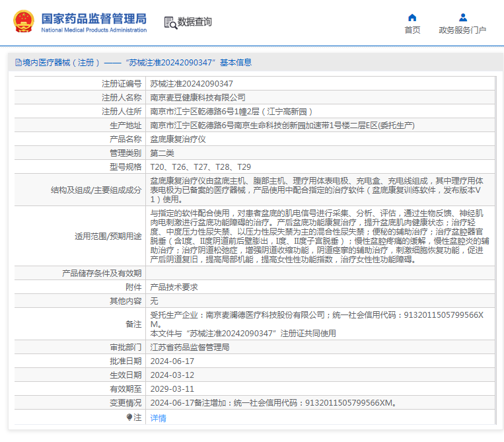Click 国家药品监督管理局 title
Screen dimensions: 504x442
pyautogui.click(x=94, y=18)
